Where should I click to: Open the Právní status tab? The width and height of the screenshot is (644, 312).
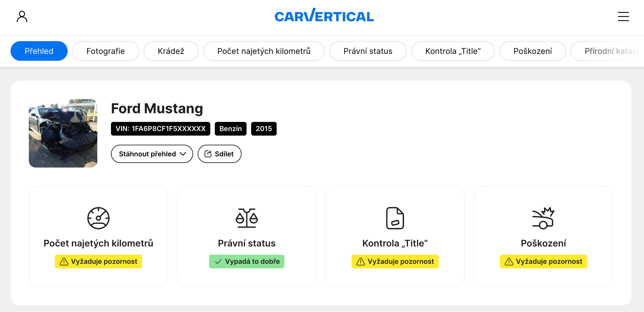tap(368, 51)
